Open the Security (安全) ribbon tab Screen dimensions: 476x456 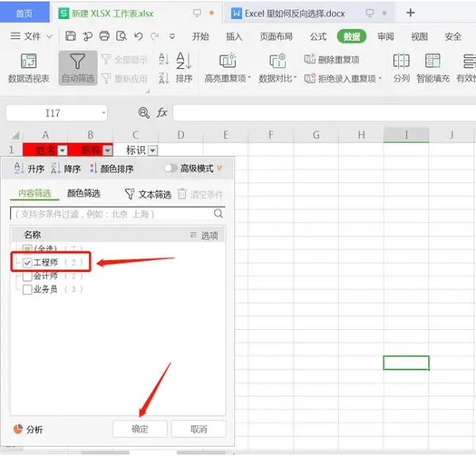(453, 36)
